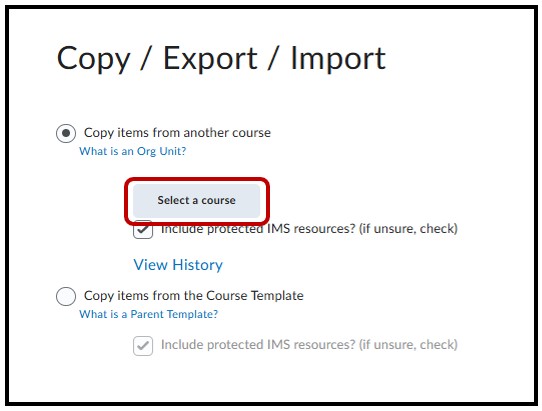Image resolution: width=542 pixels, height=411 pixels.
Task: Click the words 'Parent Template' in the lower help link
Action: click(174, 314)
